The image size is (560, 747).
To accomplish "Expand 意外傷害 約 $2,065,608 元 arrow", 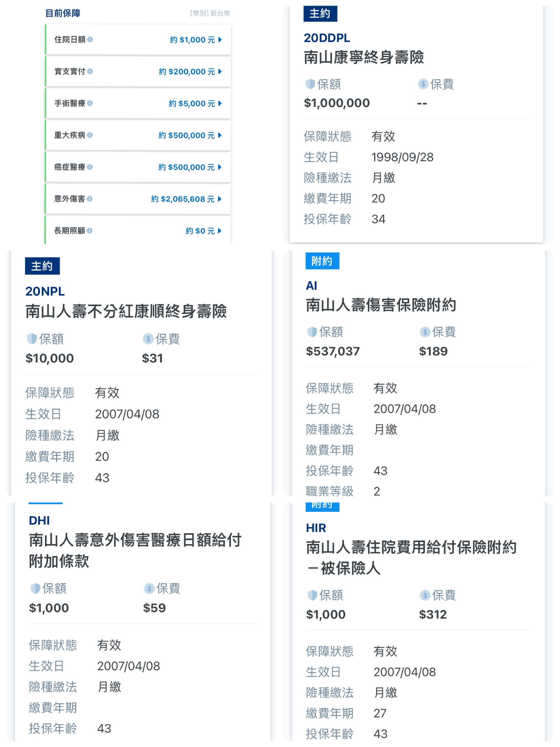I will tap(220, 199).
